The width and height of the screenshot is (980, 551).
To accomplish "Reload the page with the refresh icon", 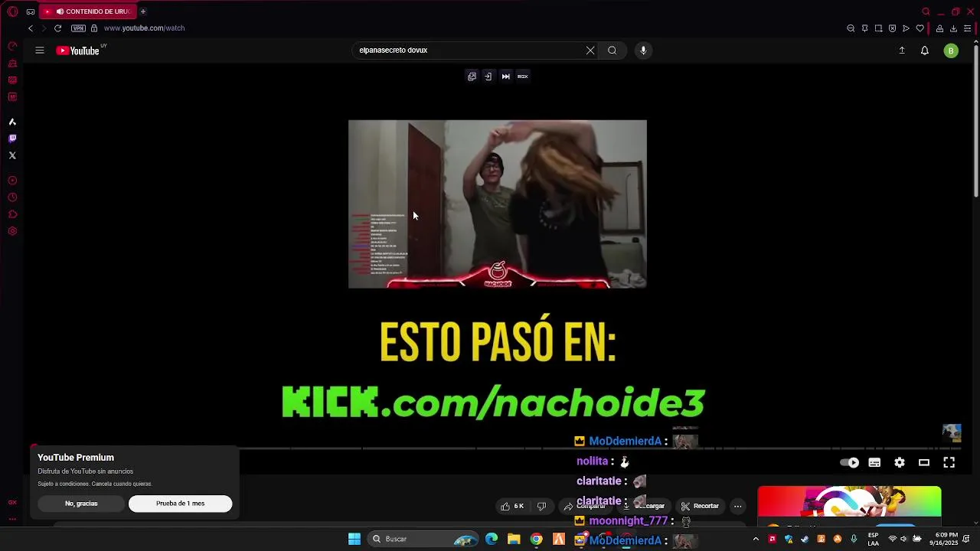I will (x=57, y=28).
